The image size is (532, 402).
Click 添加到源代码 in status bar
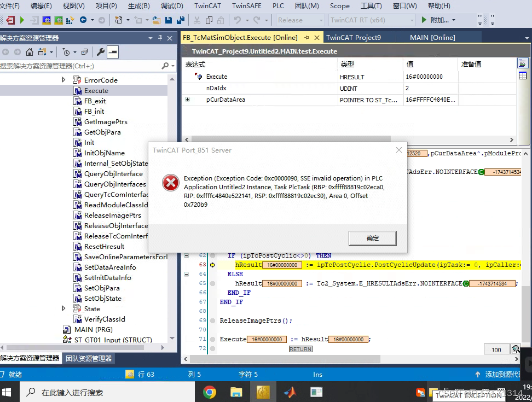(503, 374)
